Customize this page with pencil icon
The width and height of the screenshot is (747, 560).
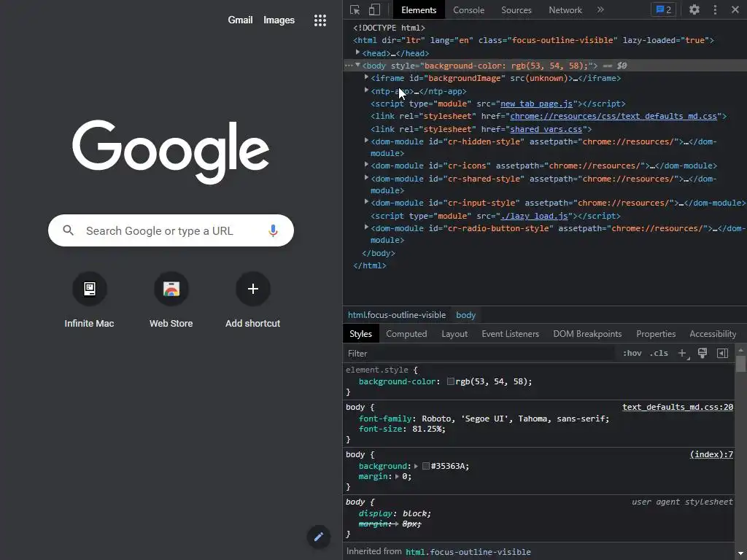point(318,537)
